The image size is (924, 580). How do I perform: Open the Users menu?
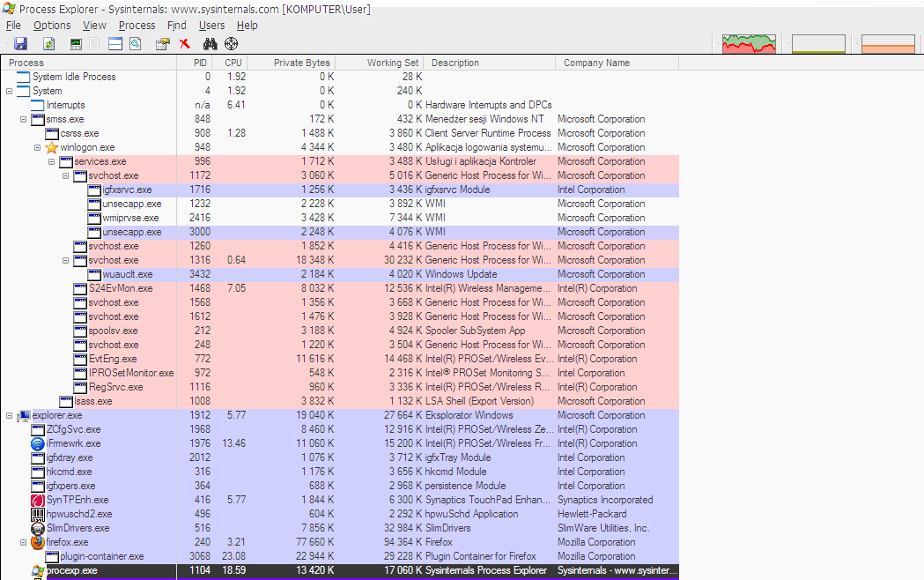pyautogui.click(x=211, y=26)
